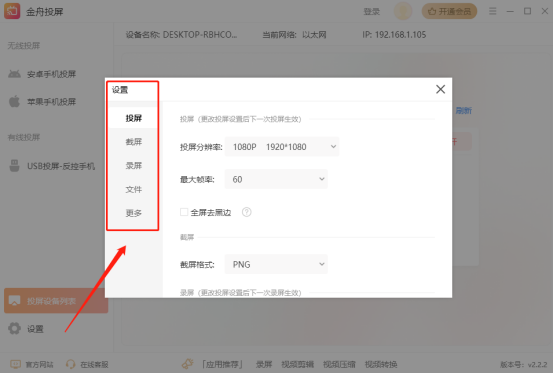
Task: Click the USB icon for USB投屏-反控手机
Action: [x=14, y=166]
